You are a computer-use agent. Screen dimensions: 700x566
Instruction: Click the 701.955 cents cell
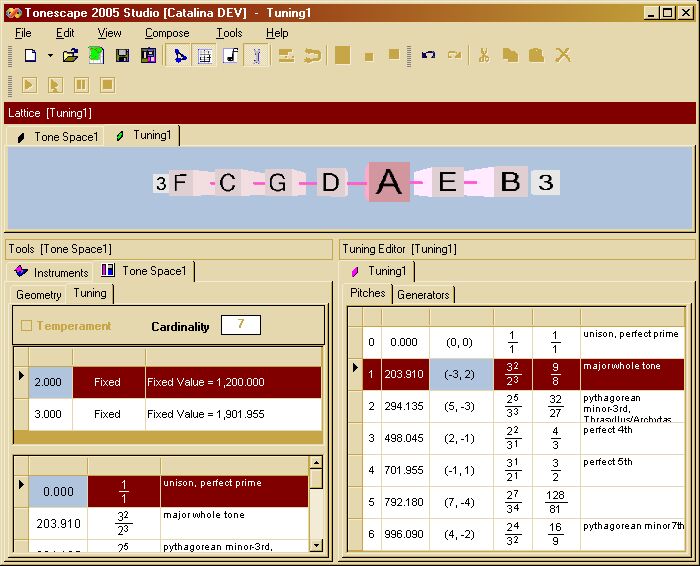click(404, 470)
